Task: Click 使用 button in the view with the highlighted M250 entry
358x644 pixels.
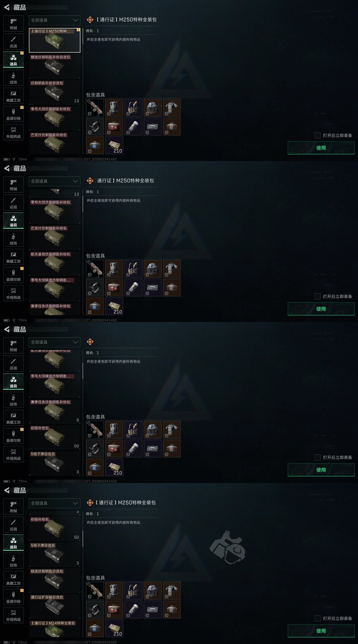Action: [x=321, y=148]
